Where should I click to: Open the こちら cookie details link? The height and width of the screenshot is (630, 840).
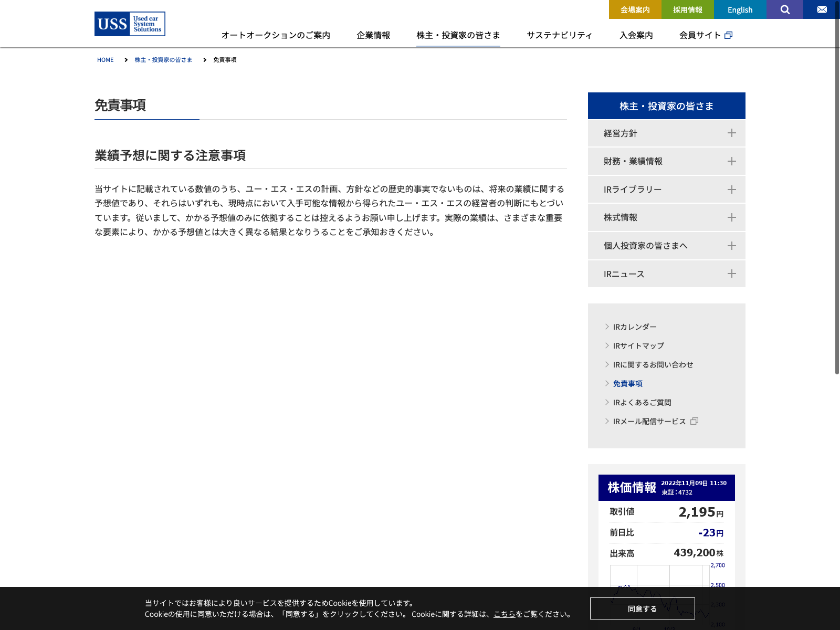coord(504,614)
